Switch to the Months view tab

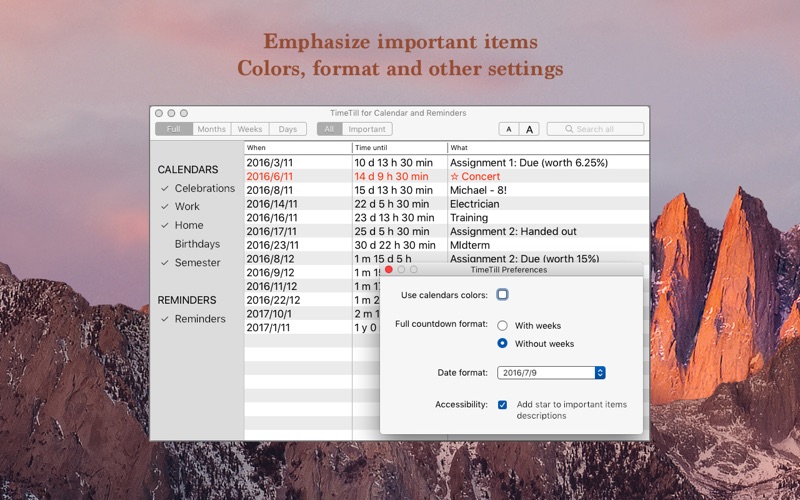pos(211,129)
